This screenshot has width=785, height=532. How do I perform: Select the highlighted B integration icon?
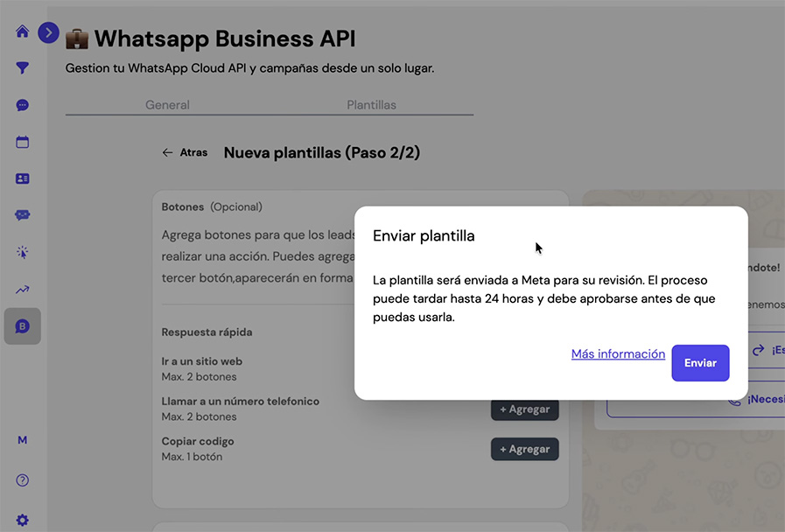click(21, 325)
